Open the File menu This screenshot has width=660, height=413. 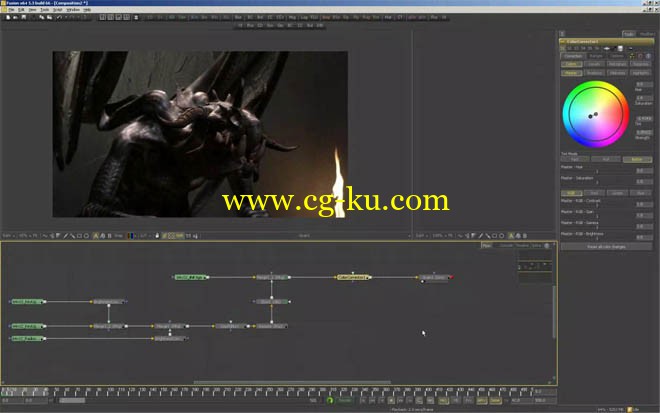point(11,10)
